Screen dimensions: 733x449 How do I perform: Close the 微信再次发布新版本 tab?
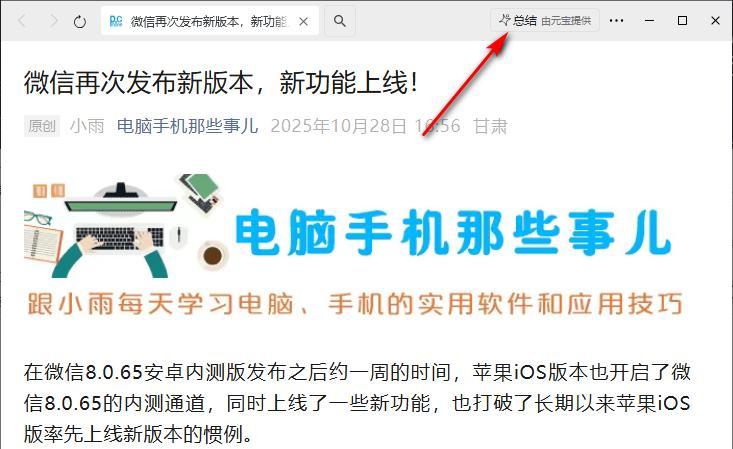tap(303, 21)
